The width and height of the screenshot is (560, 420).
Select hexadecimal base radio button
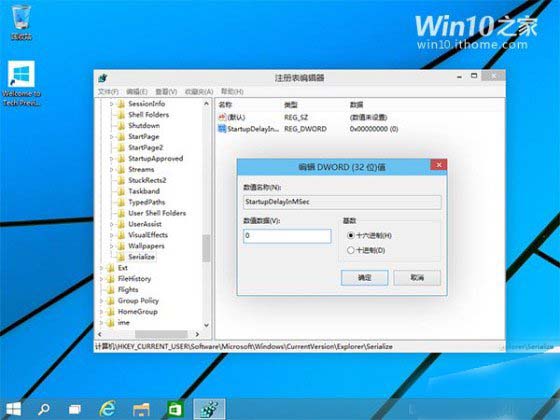pyautogui.click(x=351, y=235)
